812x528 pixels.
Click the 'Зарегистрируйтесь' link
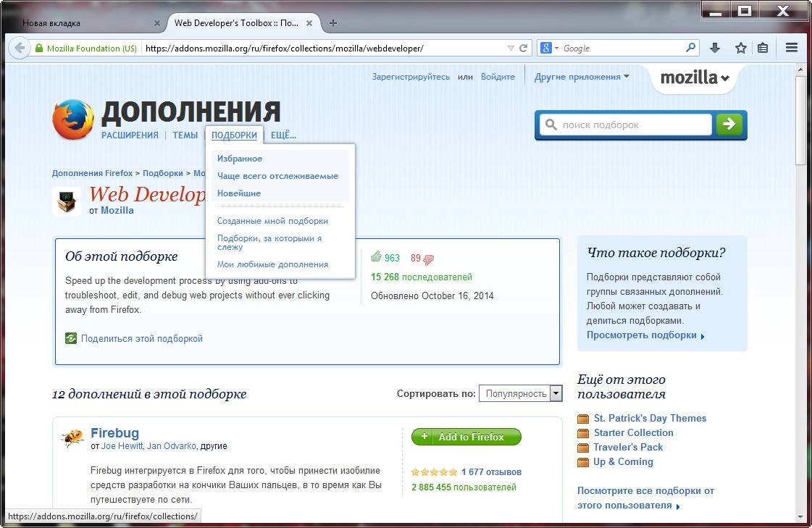click(x=411, y=77)
